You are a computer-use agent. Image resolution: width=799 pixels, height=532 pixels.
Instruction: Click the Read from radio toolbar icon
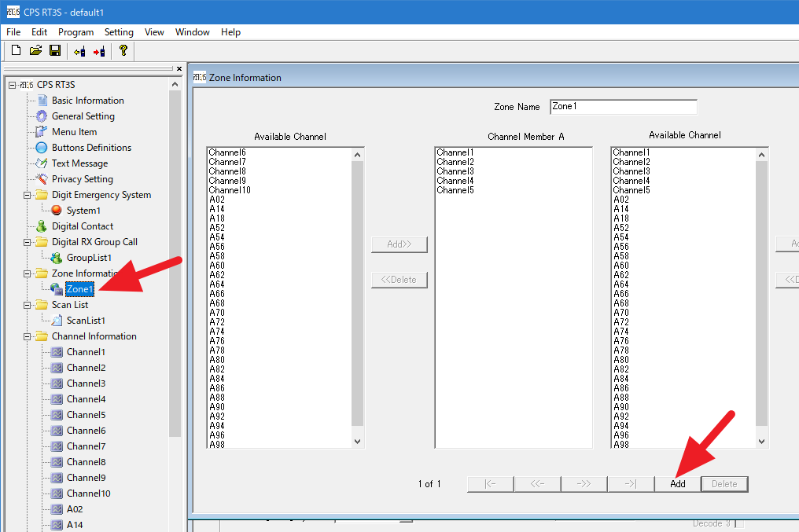coord(79,51)
